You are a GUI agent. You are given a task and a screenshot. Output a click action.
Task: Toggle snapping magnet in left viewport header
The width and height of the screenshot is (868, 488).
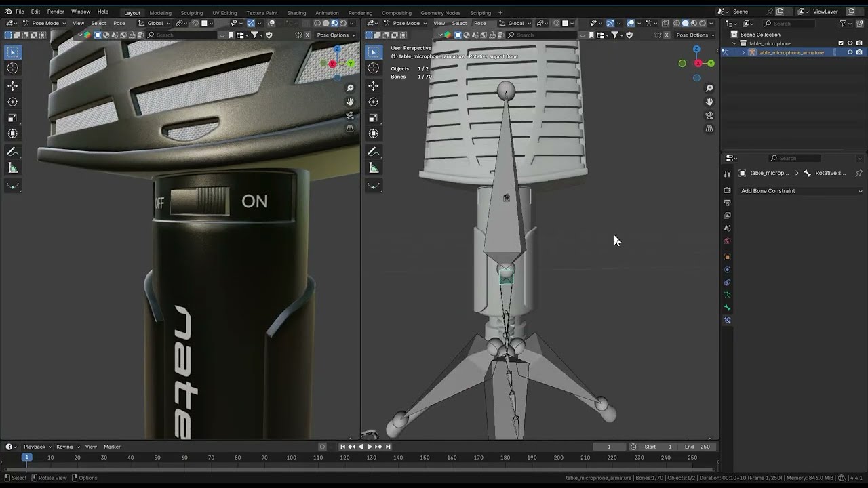point(195,23)
